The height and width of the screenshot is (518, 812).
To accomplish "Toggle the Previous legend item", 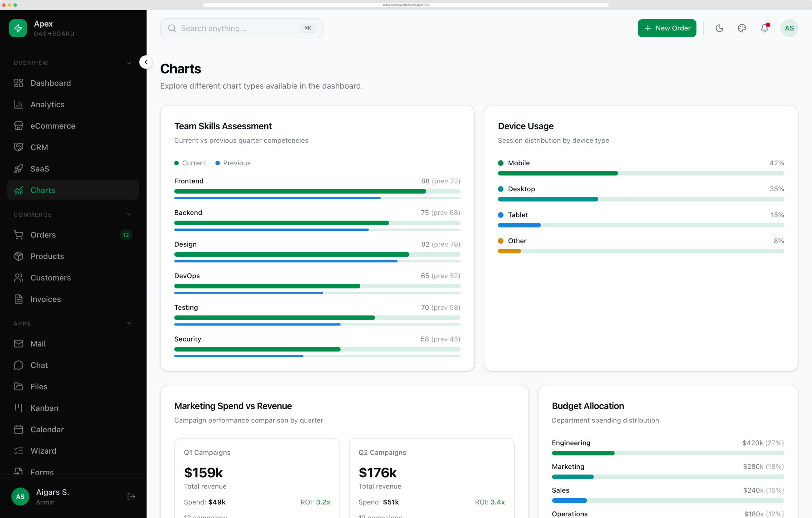I will [x=233, y=163].
